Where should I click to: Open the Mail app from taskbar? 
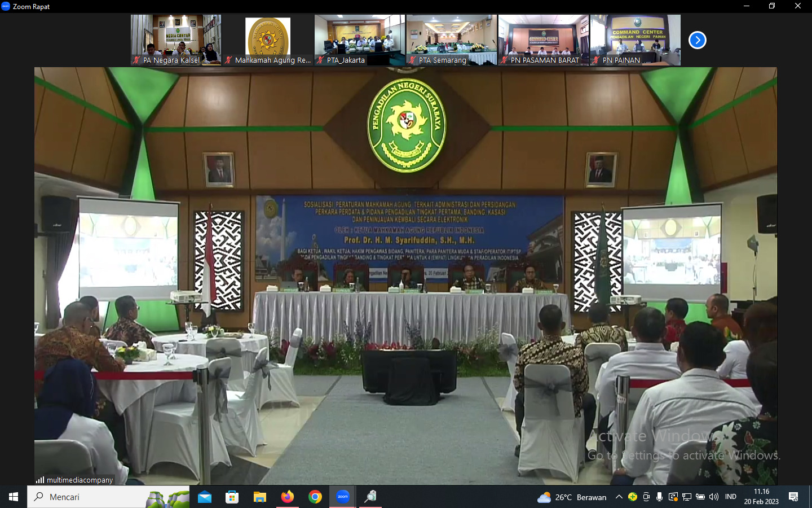205,497
